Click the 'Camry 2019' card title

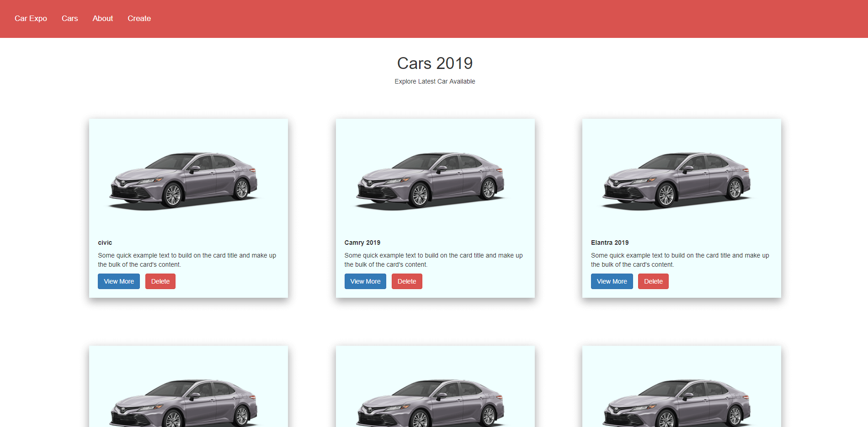tap(362, 242)
